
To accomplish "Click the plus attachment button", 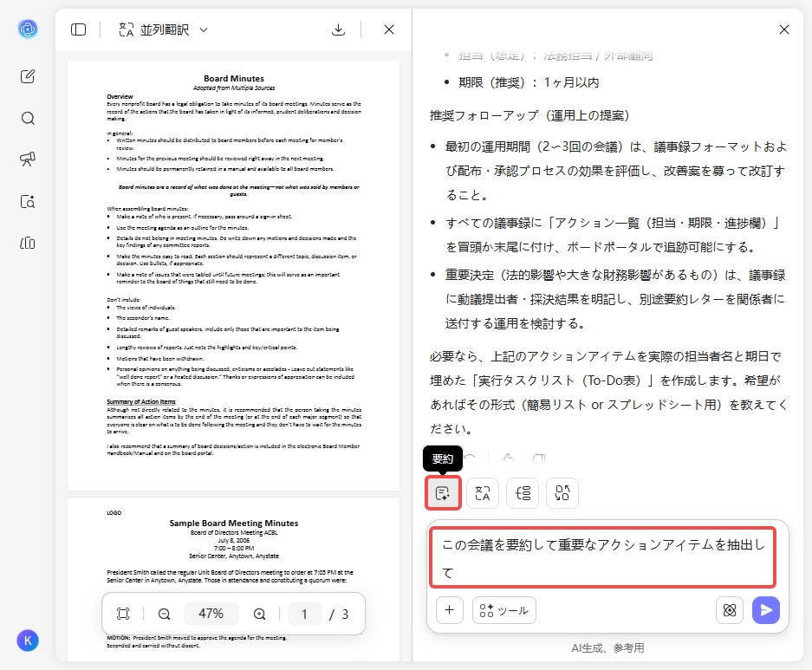I will click(450, 610).
